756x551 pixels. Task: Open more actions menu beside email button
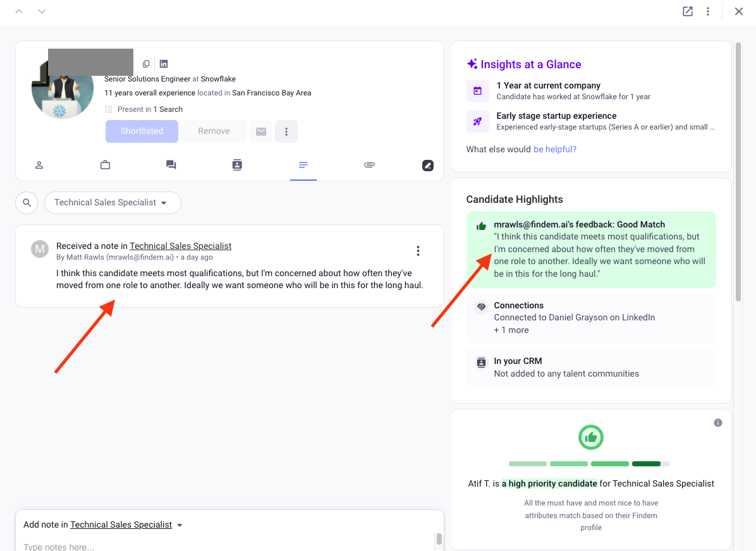tap(286, 131)
